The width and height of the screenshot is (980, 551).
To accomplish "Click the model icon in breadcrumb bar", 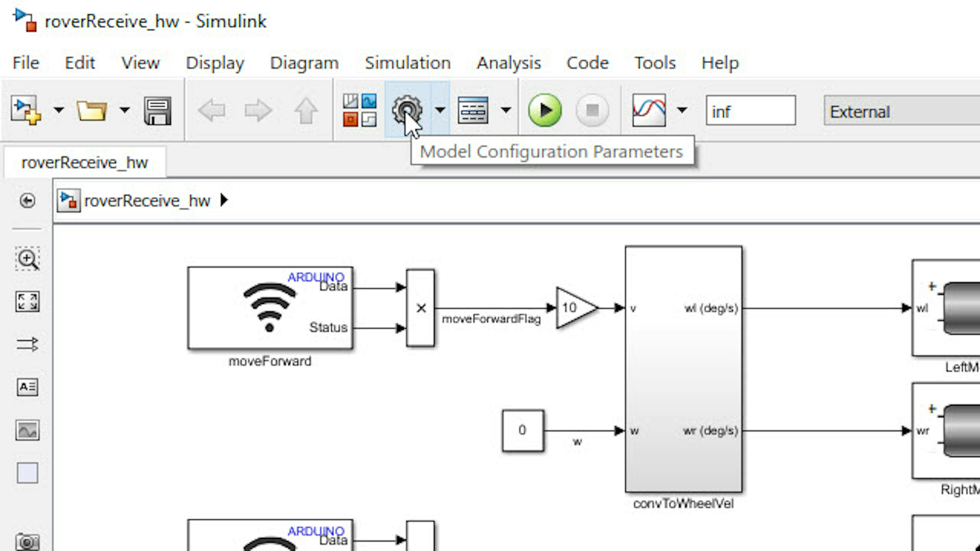I will tap(68, 200).
